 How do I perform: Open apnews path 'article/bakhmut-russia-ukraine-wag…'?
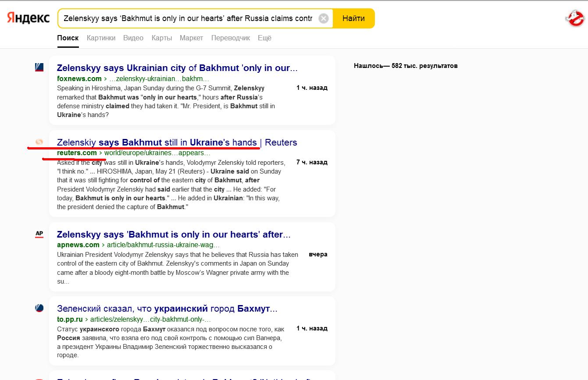coord(163,245)
